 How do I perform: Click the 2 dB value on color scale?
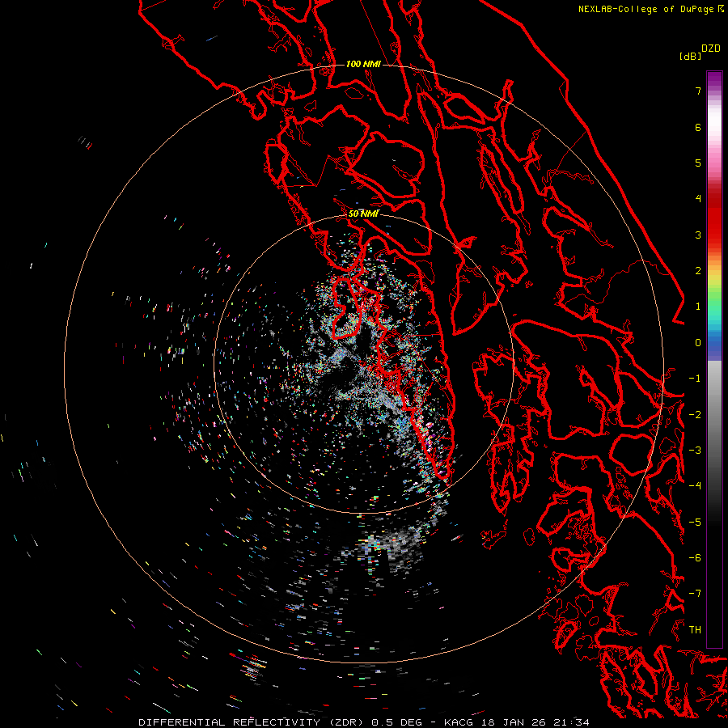point(697,271)
